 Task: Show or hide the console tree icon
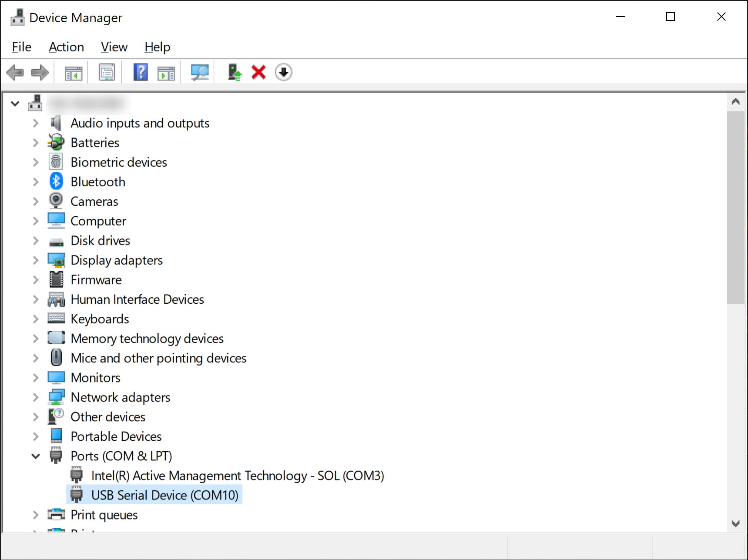tap(74, 72)
